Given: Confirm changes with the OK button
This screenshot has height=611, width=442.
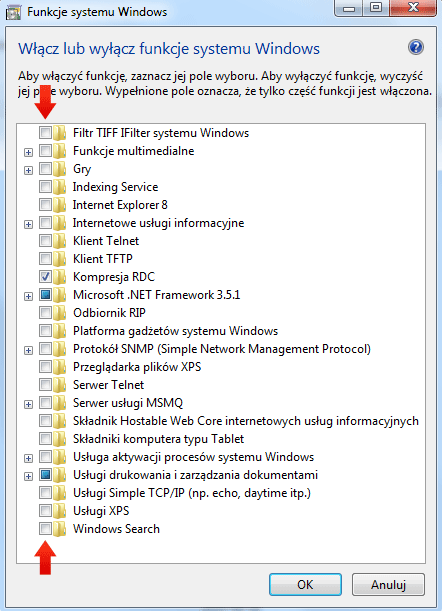Looking at the screenshot, I should [305, 585].
